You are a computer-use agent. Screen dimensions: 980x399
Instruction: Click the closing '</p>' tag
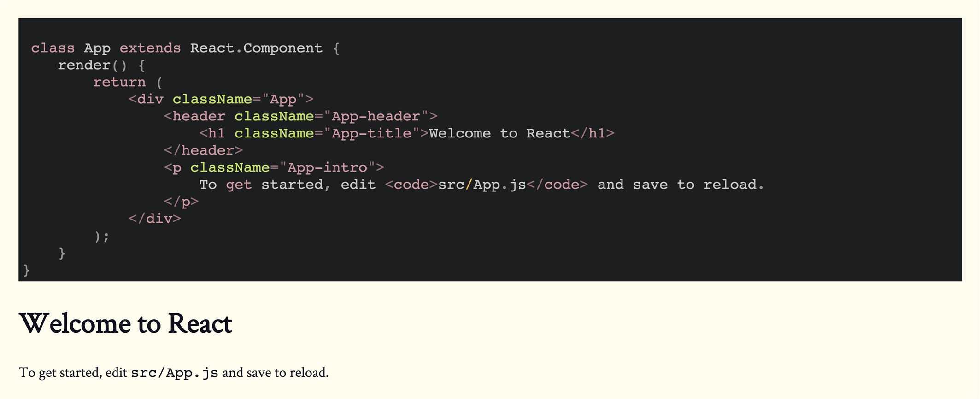click(181, 202)
